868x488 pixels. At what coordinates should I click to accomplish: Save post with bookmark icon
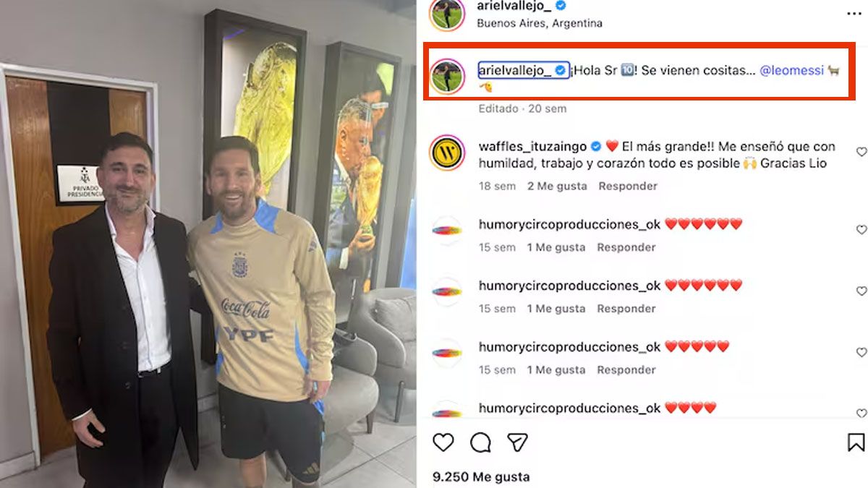pos(856,442)
